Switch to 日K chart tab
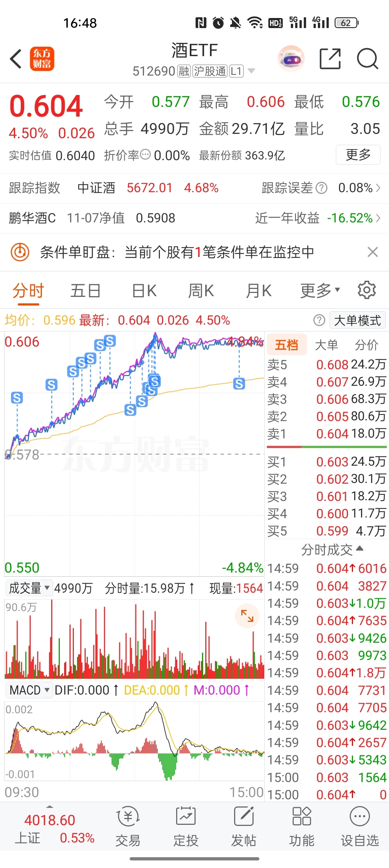Screen dimensions: 389x868 [x=144, y=291]
